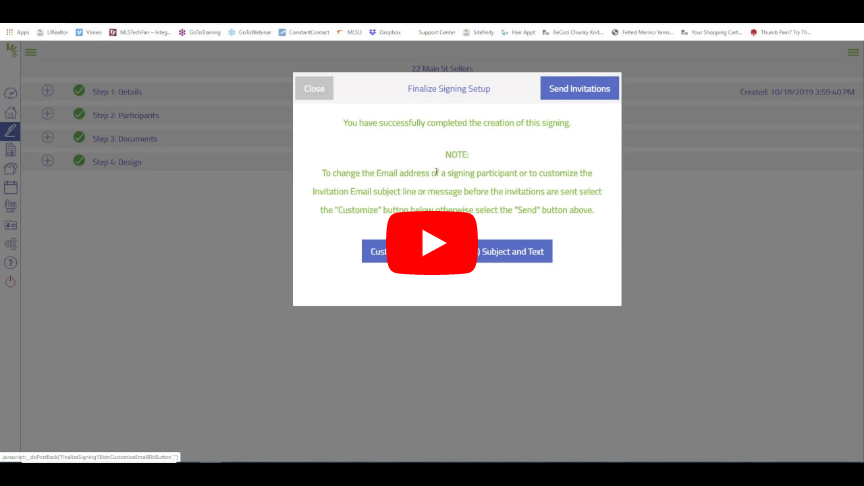Screen dimensions: 864x486
Task: Play the YouTube video
Action: (x=432, y=243)
